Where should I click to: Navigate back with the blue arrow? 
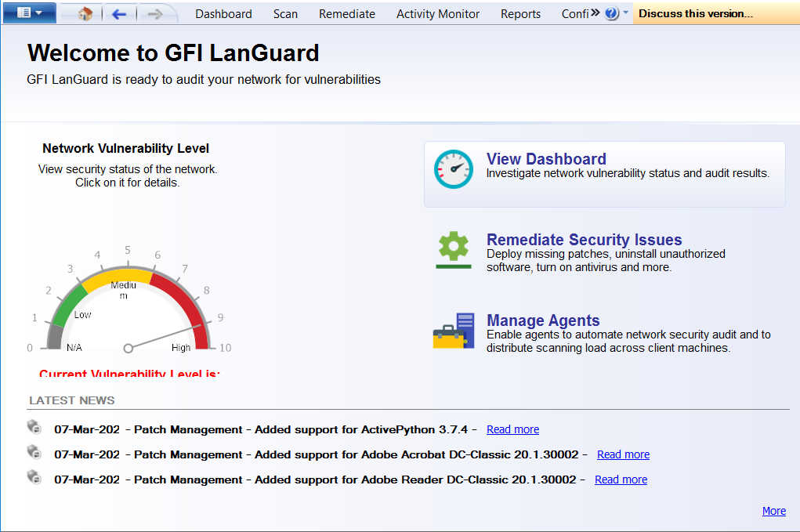coord(119,14)
